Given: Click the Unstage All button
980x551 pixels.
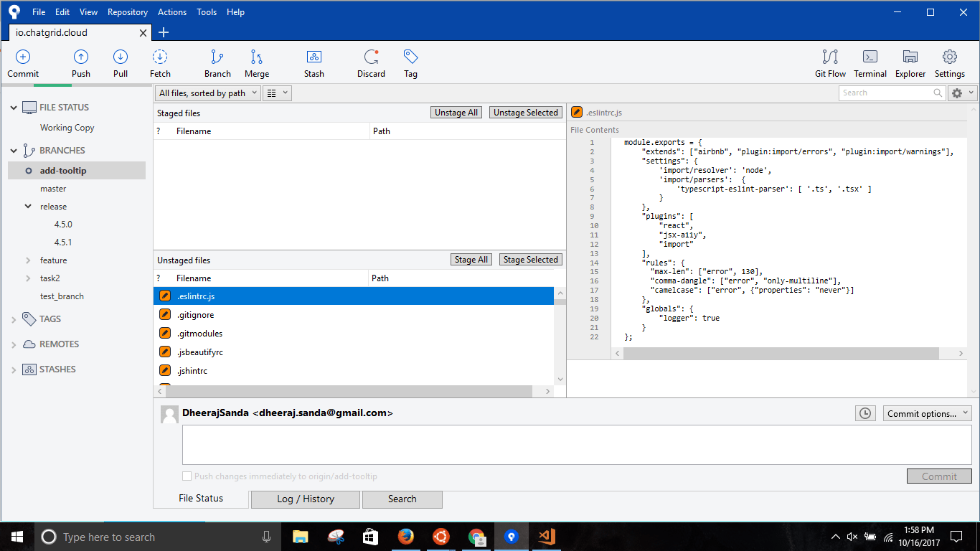Looking at the screenshot, I should point(456,113).
